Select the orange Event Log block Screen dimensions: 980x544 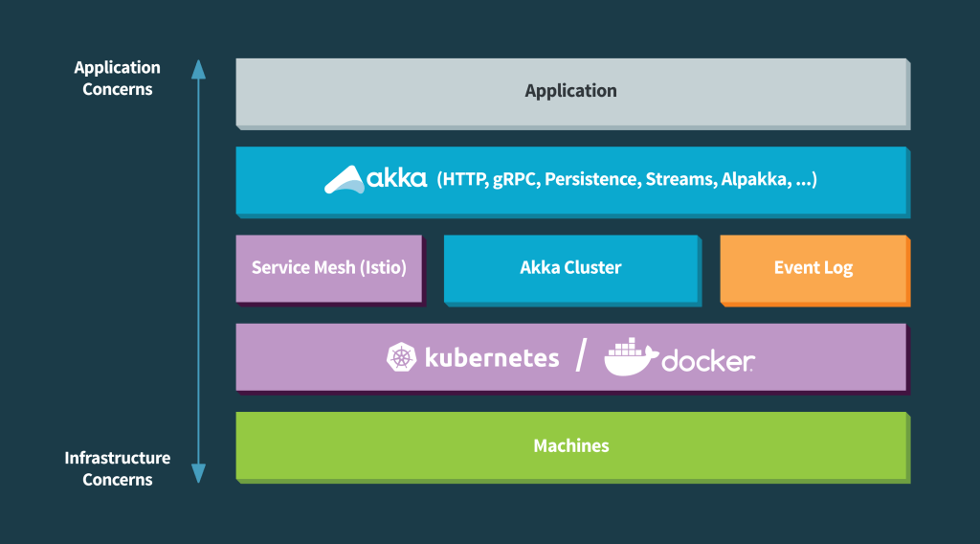tap(813, 268)
